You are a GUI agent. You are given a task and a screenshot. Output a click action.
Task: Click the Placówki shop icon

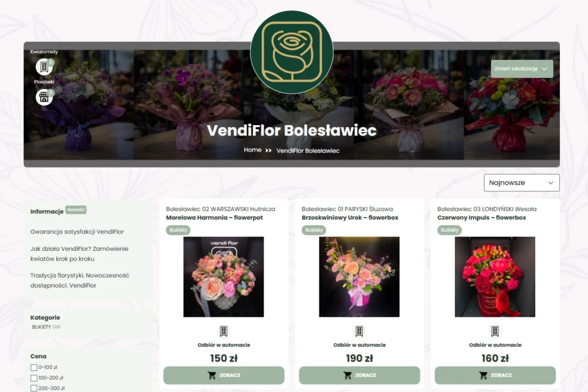(x=44, y=98)
